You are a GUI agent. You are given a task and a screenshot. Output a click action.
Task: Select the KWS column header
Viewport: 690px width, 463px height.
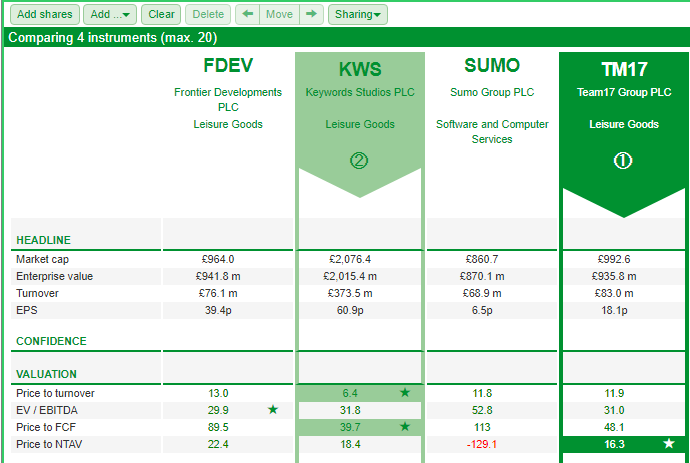pyautogui.click(x=360, y=69)
